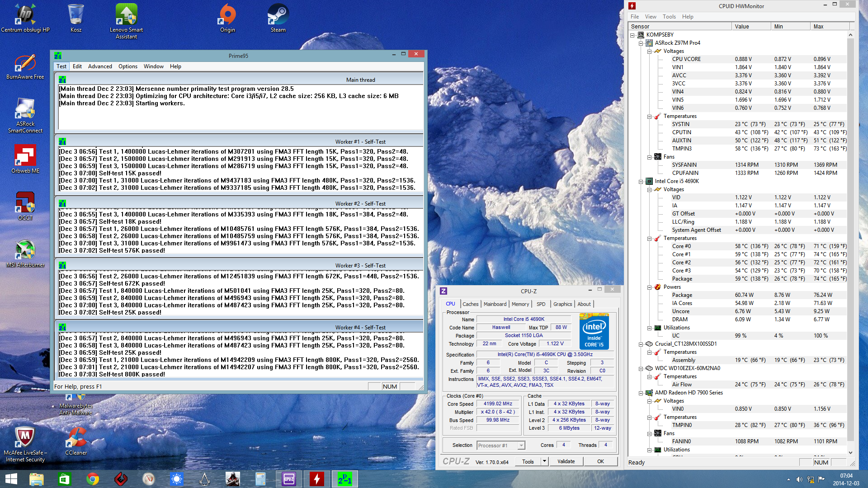The height and width of the screenshot is (488, 868).
Task: Collapse the Intel Core i5 4690K node
Action: pyautogui.click(x=641, y=181)
